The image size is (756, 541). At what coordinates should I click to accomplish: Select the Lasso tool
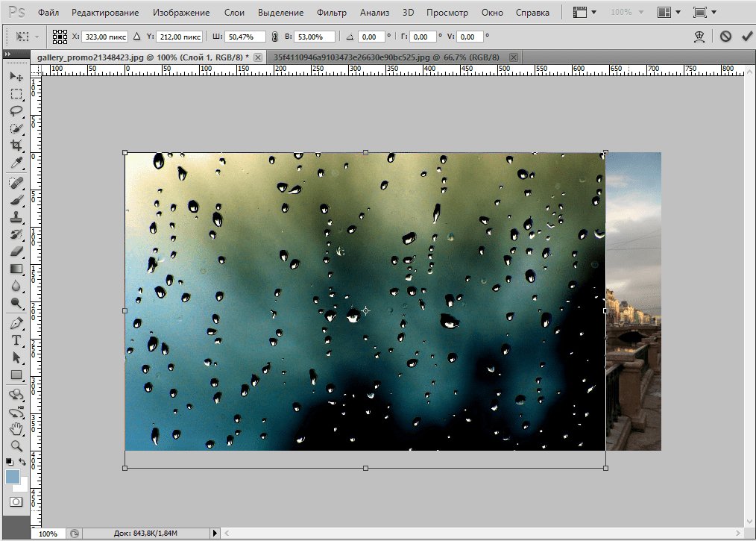tap(16, 110)
